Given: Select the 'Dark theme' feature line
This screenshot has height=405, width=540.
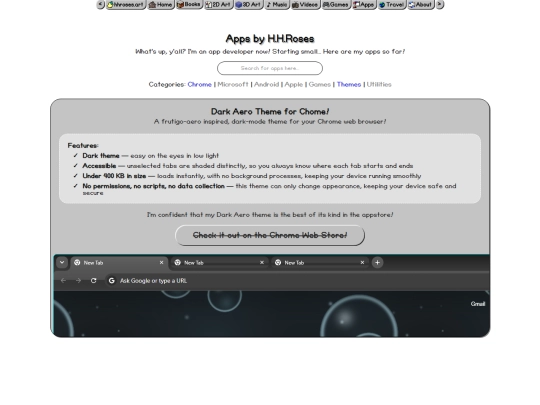Looking at the screenshot, I should tap(150, 156).
